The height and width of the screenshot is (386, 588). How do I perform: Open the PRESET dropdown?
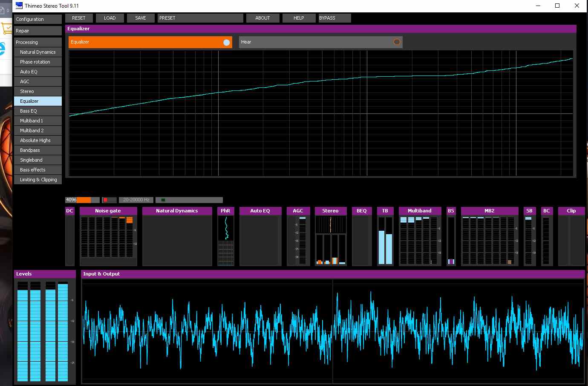click(200, 18)
